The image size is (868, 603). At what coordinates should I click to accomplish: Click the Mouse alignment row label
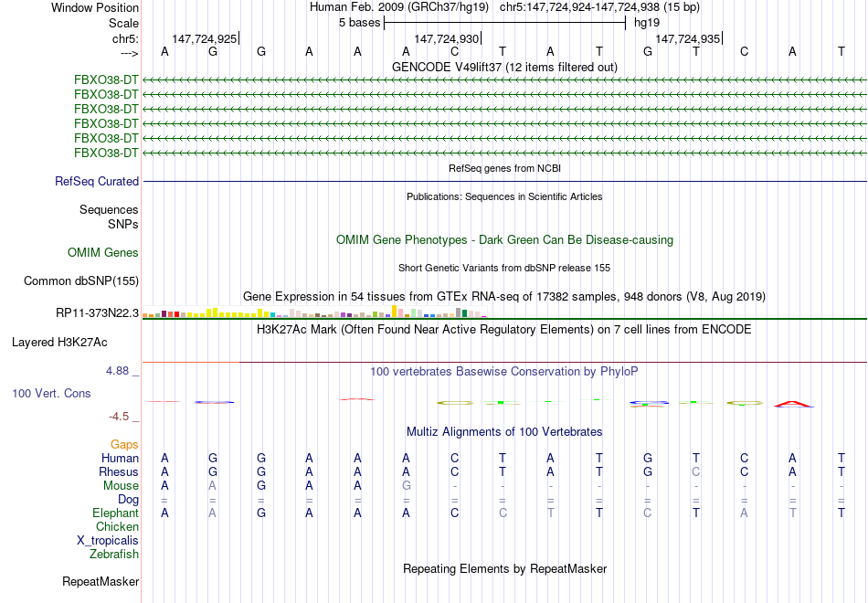(x=121, y=486)
